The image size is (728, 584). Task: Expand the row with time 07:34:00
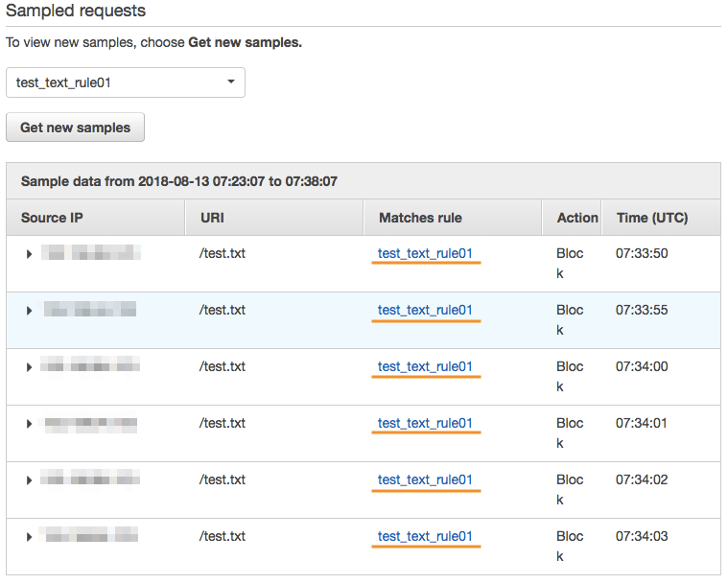30,367
